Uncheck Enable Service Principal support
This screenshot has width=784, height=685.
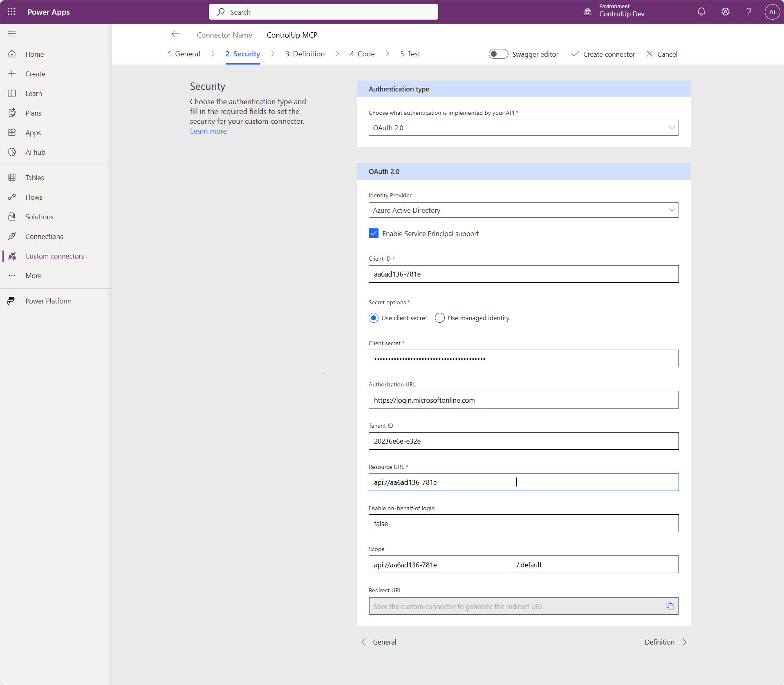pos(374,233)
